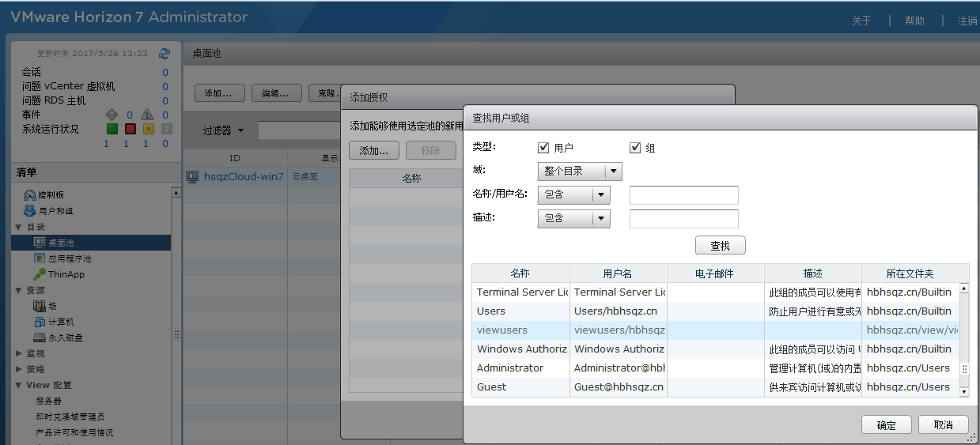Sort results by 名称 column header
This screenshot has height=445, width=980.
click(x=520, y=273)
